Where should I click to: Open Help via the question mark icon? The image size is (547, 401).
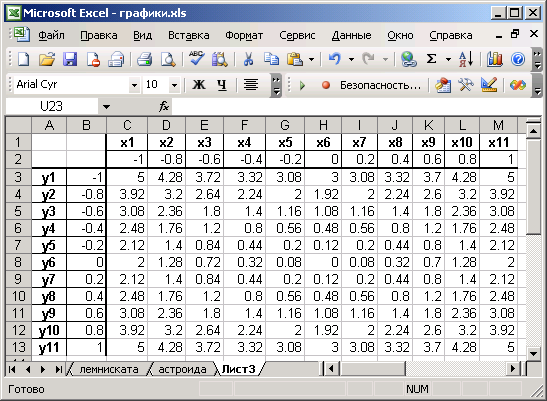pyautogui.click(x=518, y=59)
